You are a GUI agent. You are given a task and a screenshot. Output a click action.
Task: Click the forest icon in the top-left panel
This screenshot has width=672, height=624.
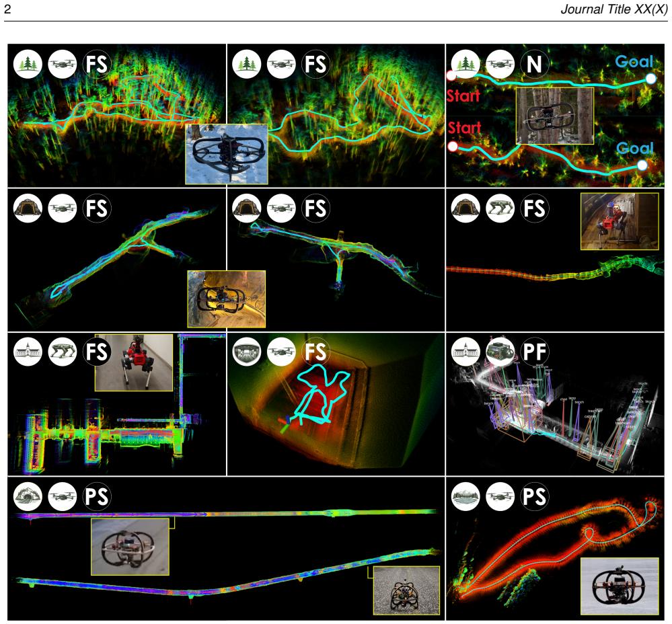pyautogui.click(x=28, y=64)
